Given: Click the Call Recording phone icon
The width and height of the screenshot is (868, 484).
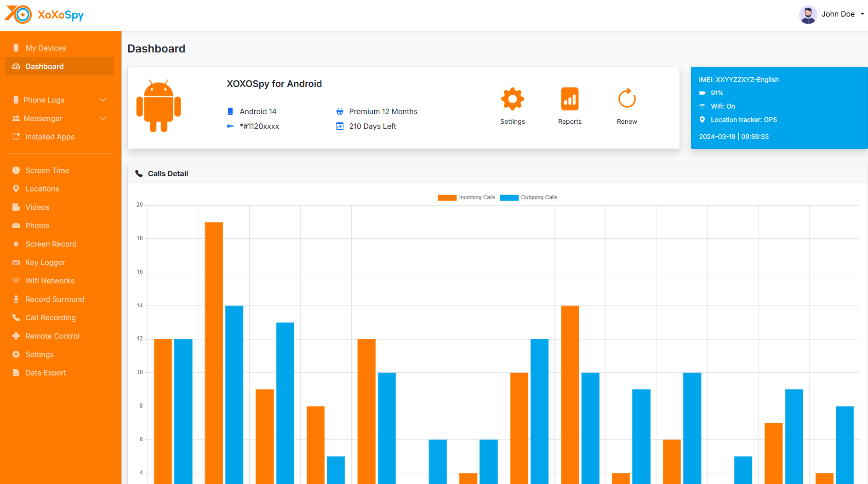Looking at the screenshot, I should pos(16,317).
